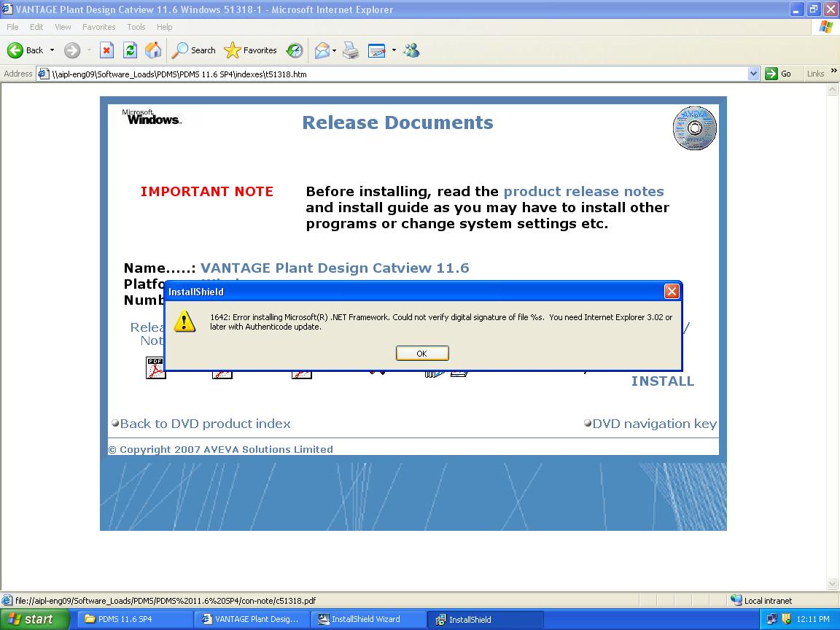Click the Forward arrow icon

71,50
